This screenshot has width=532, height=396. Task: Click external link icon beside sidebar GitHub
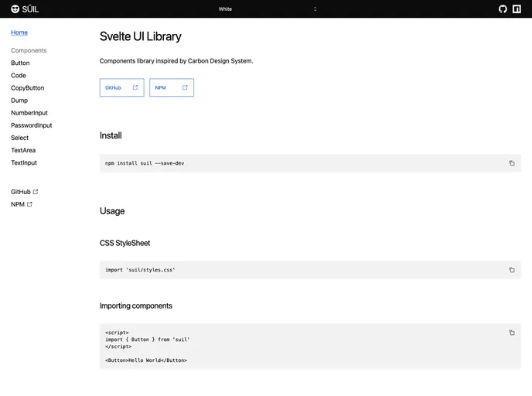click(x=36, y=192)
